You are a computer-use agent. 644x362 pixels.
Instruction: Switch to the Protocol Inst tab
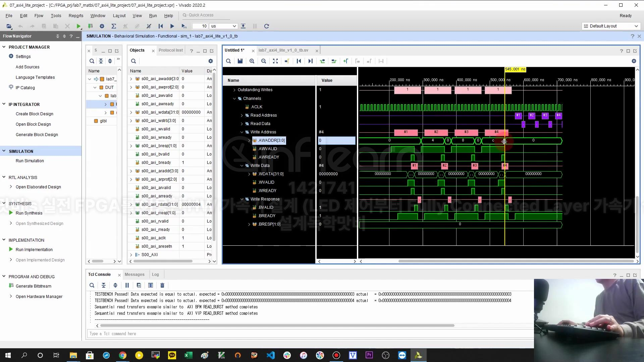pyautogui.click(x=171, y=50)
